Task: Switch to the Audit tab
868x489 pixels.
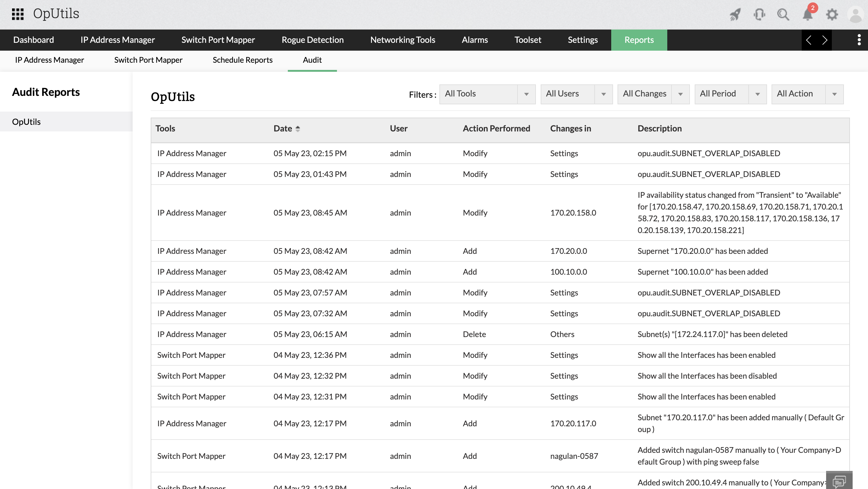Action: pos(312,60)
